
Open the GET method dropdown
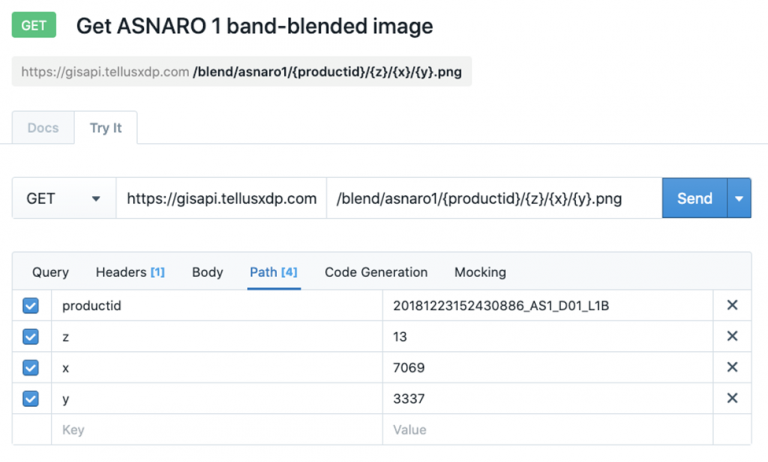coord(64,198)
